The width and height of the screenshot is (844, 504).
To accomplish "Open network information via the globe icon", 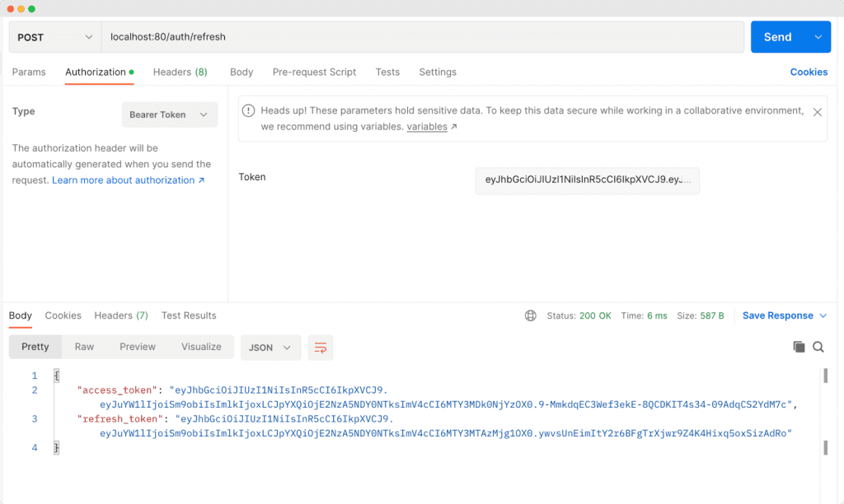I will 530,315.
